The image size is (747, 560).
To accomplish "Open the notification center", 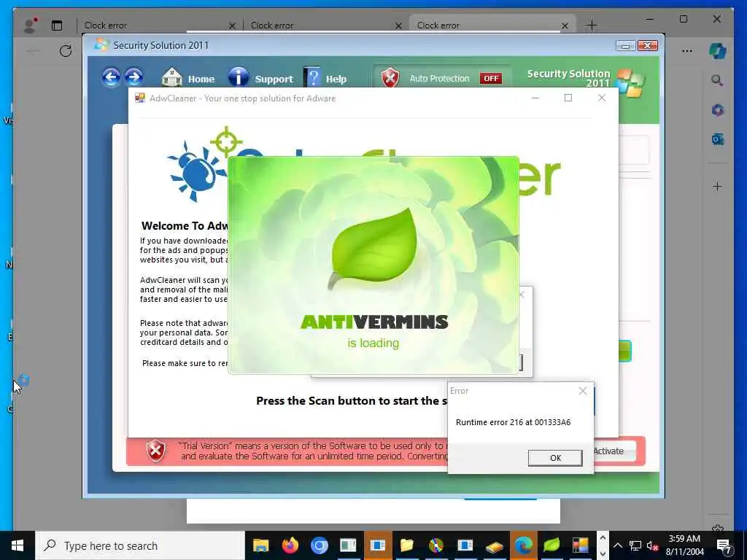I will [x=724, y=545].
